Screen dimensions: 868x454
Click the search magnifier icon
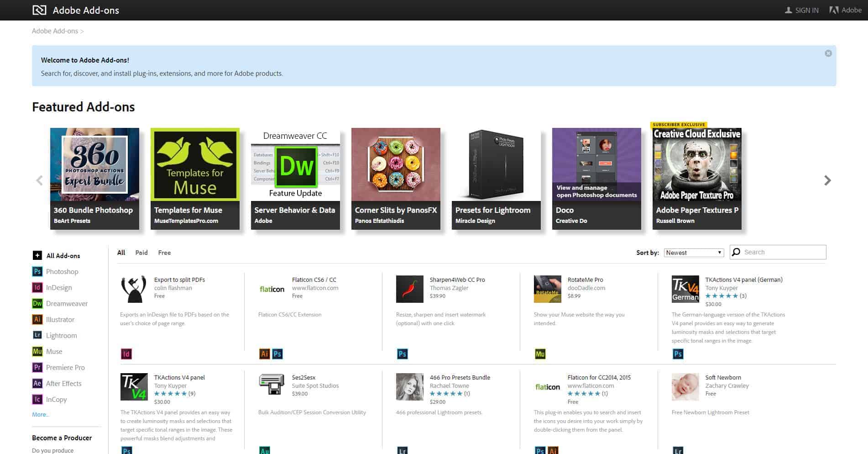click(736, 252)
